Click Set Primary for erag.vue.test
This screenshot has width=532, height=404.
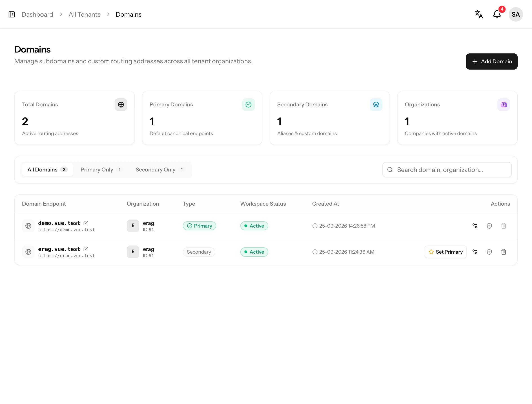[x=446, y=252]
